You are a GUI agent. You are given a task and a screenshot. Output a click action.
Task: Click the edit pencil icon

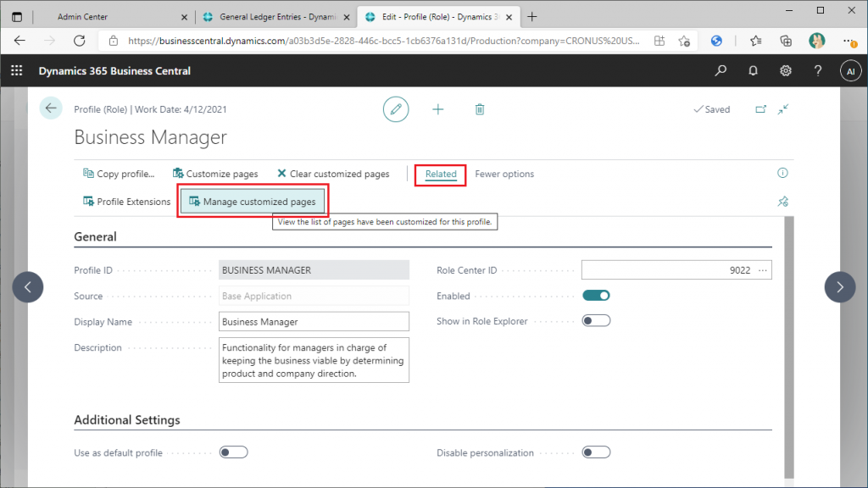click(396, 109)
